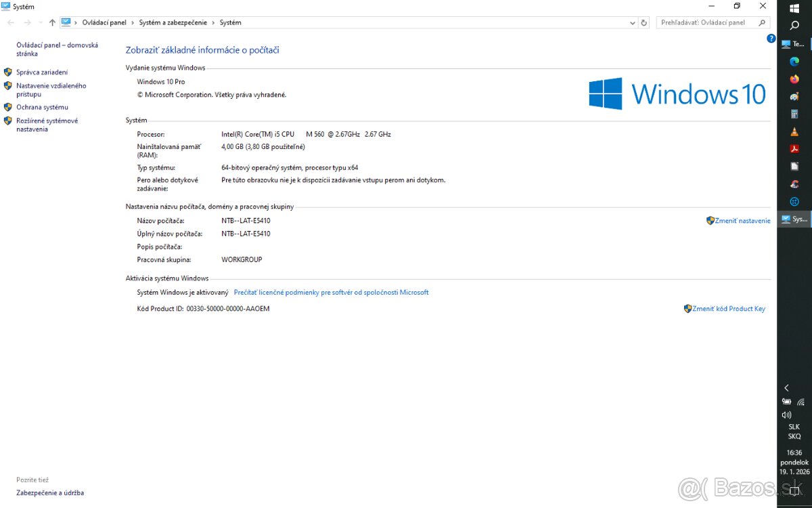Screen dimensions: 812x508
Task: Click Product ID 00330-50000-00000-AAOEM
Action: pyautogui.click(x=228, y=309)
